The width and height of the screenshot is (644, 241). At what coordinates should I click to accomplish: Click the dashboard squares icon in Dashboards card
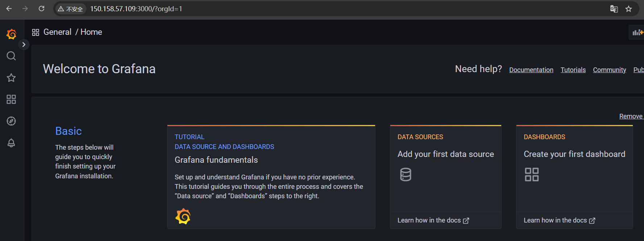pyautogui.click(x=532, y=174)
